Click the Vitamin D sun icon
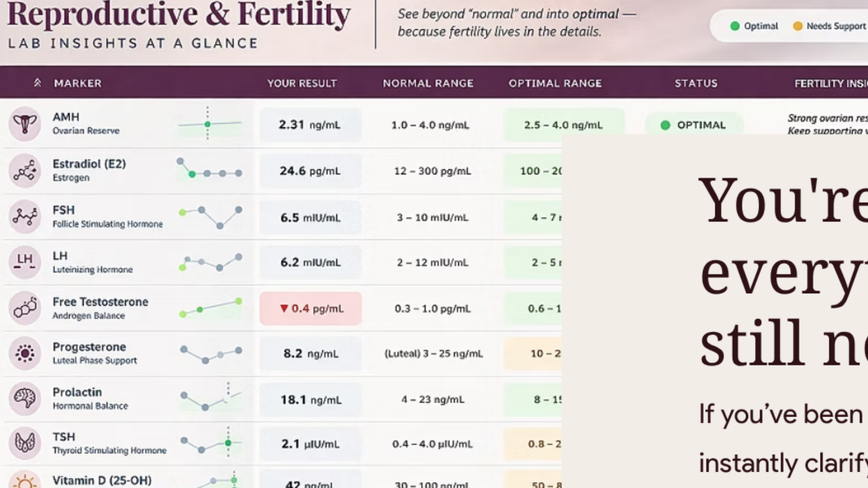868x488 pixels. tap(25, 481)
